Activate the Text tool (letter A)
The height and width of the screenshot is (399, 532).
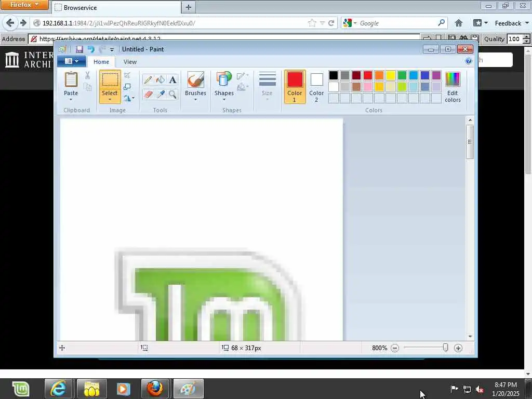tap(172, 79)
